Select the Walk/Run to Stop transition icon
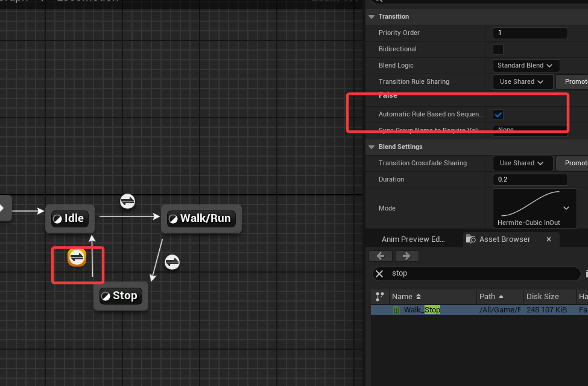This screenshot has width=588, height=386. 172,262
